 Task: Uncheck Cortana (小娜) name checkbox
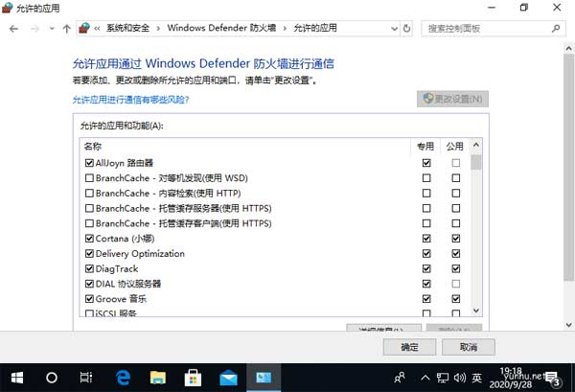pos(89,239)
